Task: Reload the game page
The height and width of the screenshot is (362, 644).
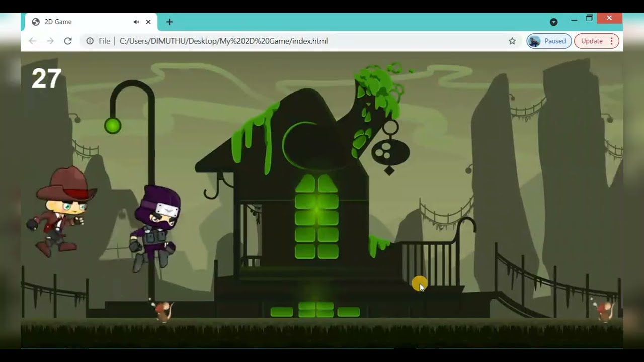Action: [x=68, y=41]
